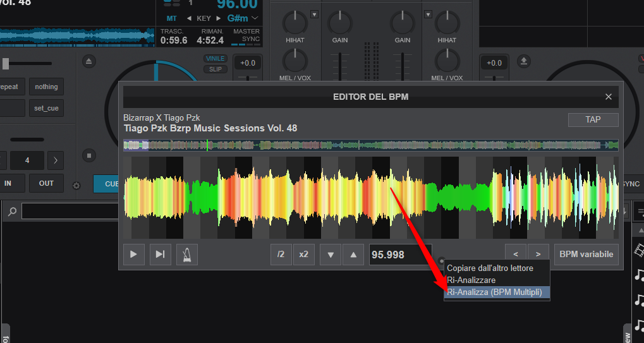This screenshot has width=644, height=343.
Task: Click the next KEY arrow
Action: 219,18
